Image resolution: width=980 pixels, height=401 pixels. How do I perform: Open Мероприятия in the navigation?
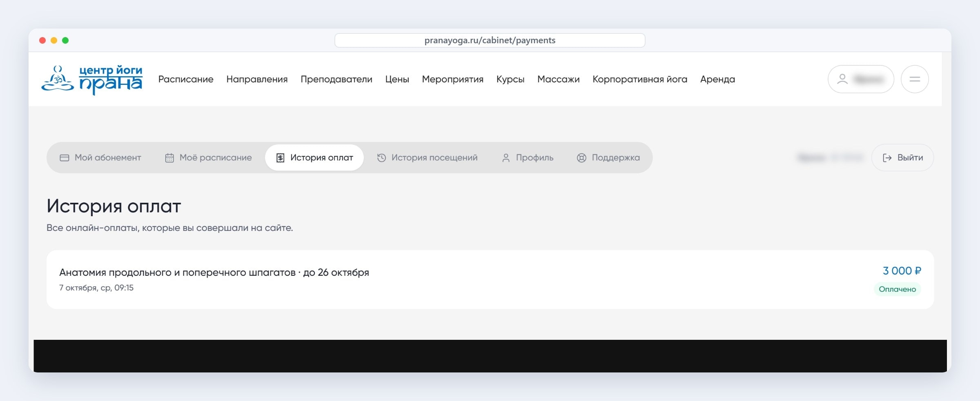452,79
